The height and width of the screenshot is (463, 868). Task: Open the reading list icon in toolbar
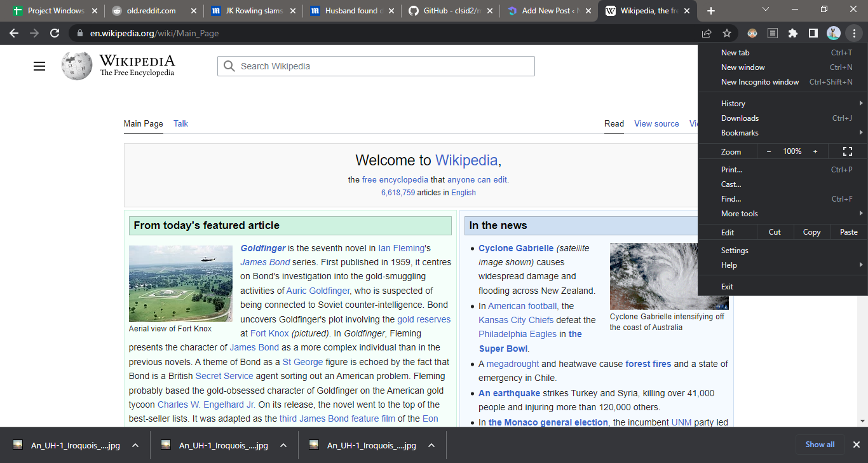tap(772, 33)
